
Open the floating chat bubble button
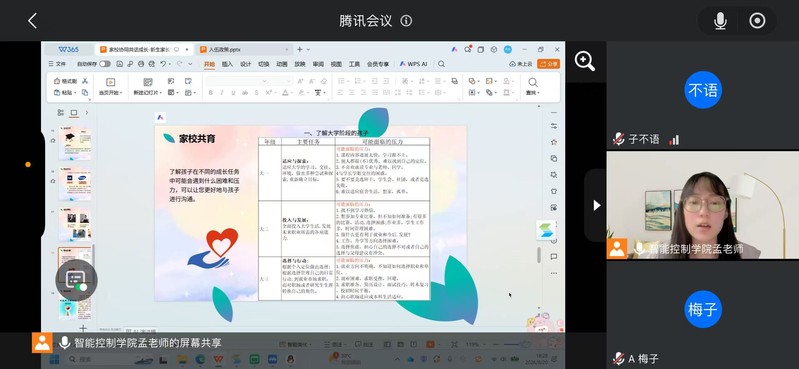point(76,279)
